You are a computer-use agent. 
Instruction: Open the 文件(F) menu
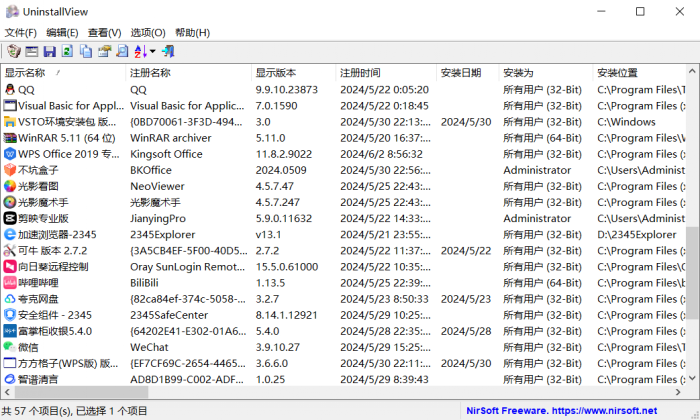point(21,33)
